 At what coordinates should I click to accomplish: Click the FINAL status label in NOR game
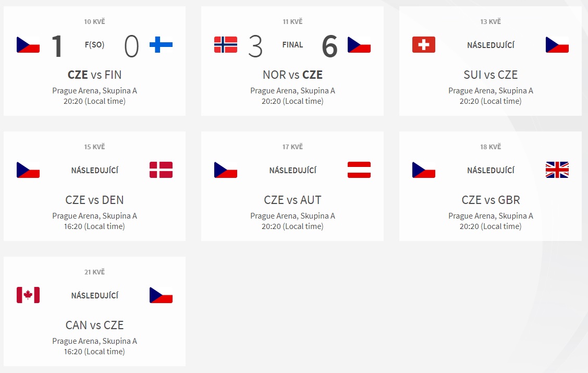coord(292,45)
